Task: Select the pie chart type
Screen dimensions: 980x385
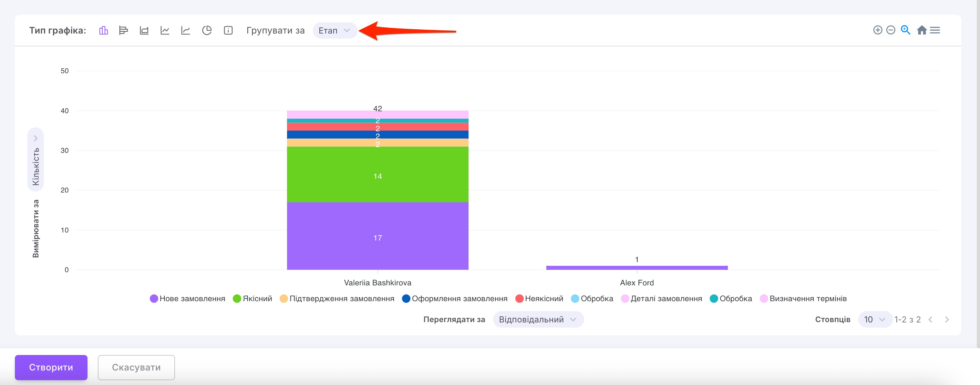Action: point(207,30)
